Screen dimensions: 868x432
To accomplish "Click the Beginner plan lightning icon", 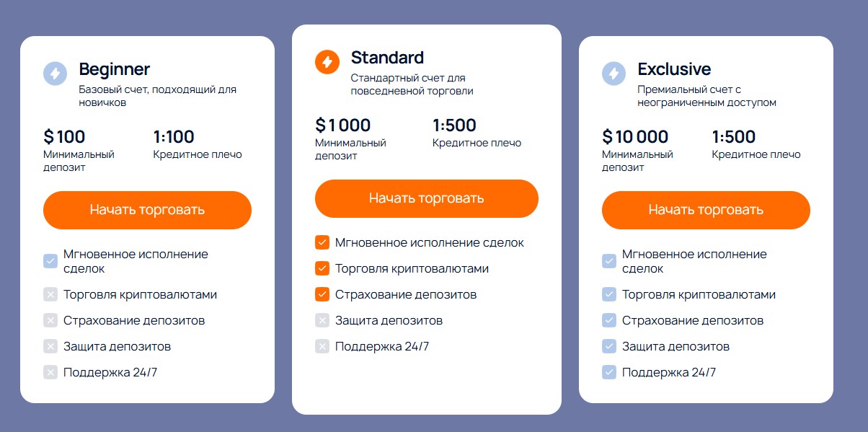I will (x=55, y=74).
